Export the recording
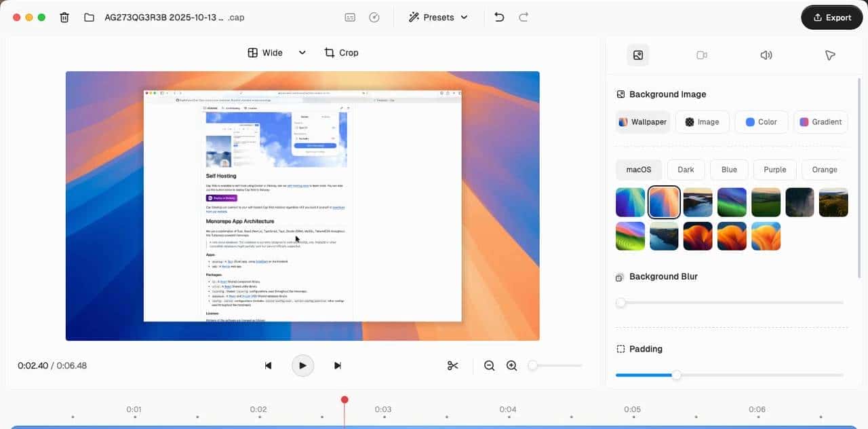This screenshot has height=429, width=868. coord(831,18)
